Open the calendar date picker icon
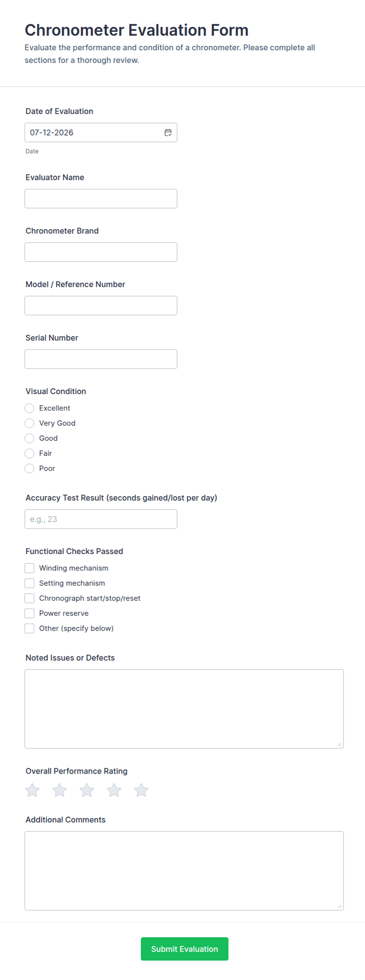This screenshot has width=365, height=980. click(x=168, y=133)
